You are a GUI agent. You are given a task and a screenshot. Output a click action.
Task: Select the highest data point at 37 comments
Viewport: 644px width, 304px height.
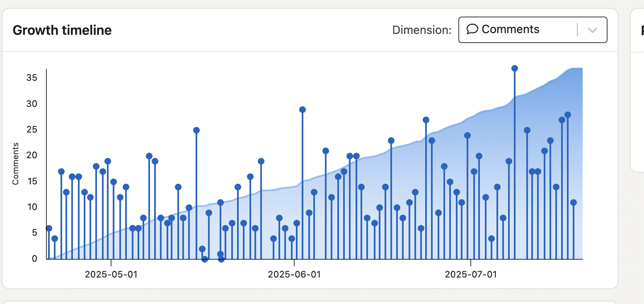[515, 68]
